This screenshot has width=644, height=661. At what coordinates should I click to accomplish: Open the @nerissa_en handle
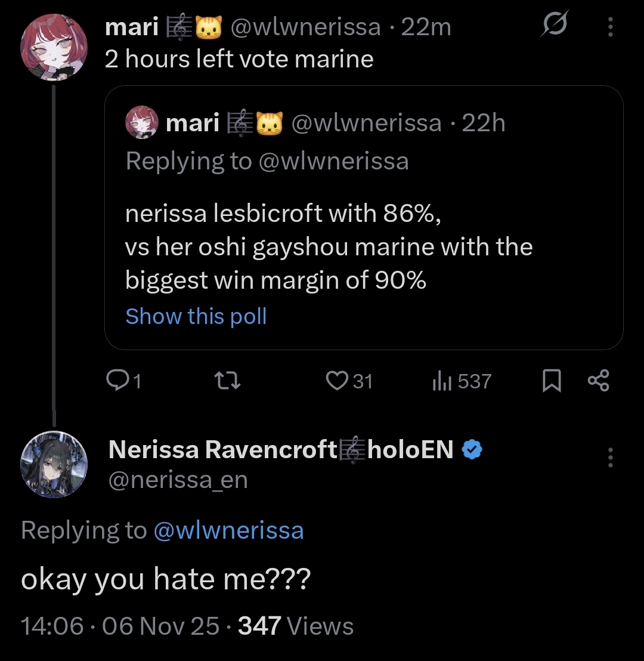coord(178,480)
